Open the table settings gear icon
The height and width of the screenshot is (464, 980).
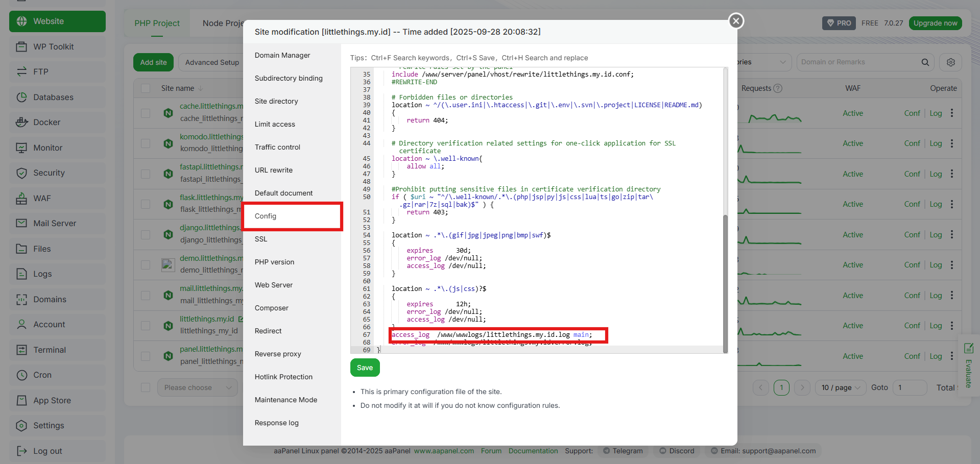point(950,62)
